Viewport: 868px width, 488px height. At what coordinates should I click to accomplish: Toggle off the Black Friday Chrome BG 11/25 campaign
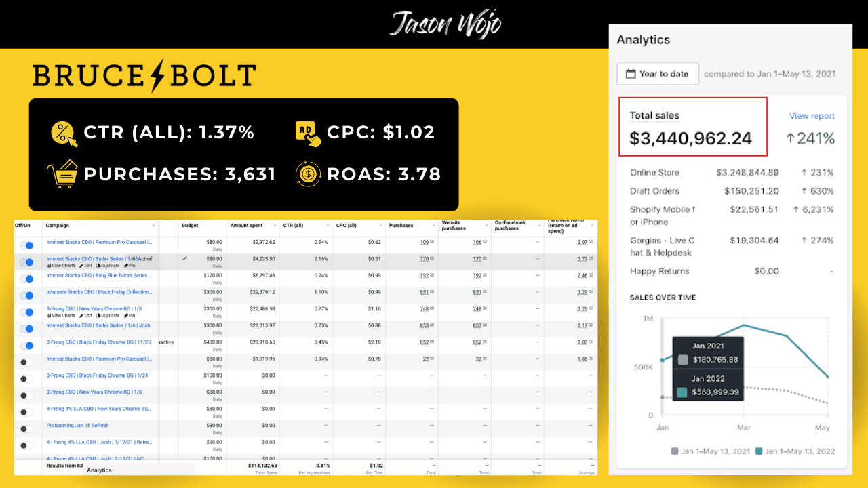click(x=26, y=345)
